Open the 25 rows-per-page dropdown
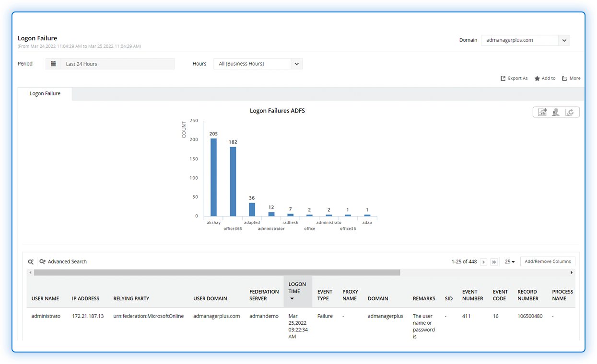 pyautogui.click(x=510, y=262)
